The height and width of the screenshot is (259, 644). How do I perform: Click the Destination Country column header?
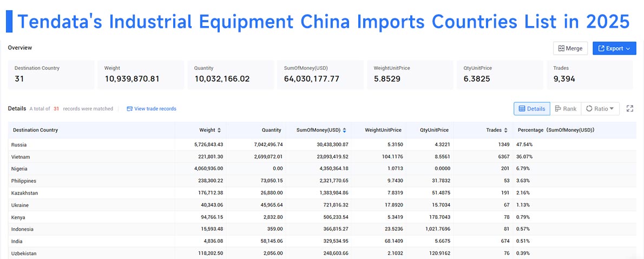(35, 130)
